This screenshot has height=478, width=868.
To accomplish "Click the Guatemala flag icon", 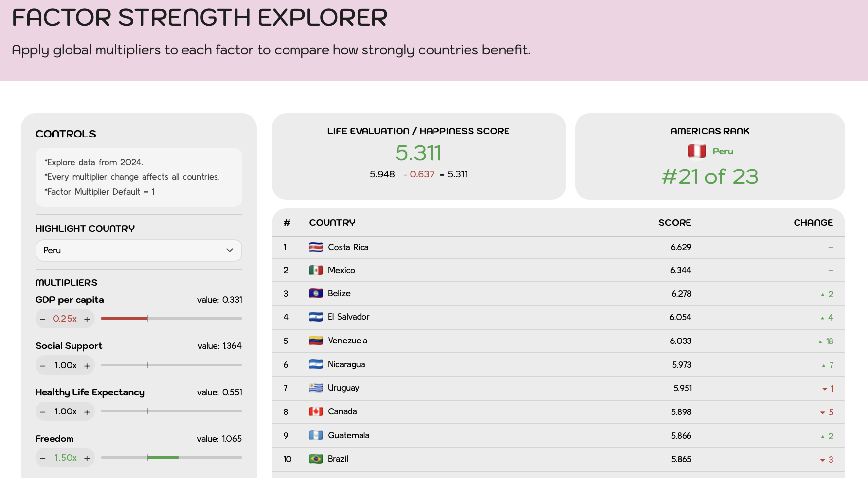I will 316,435.
